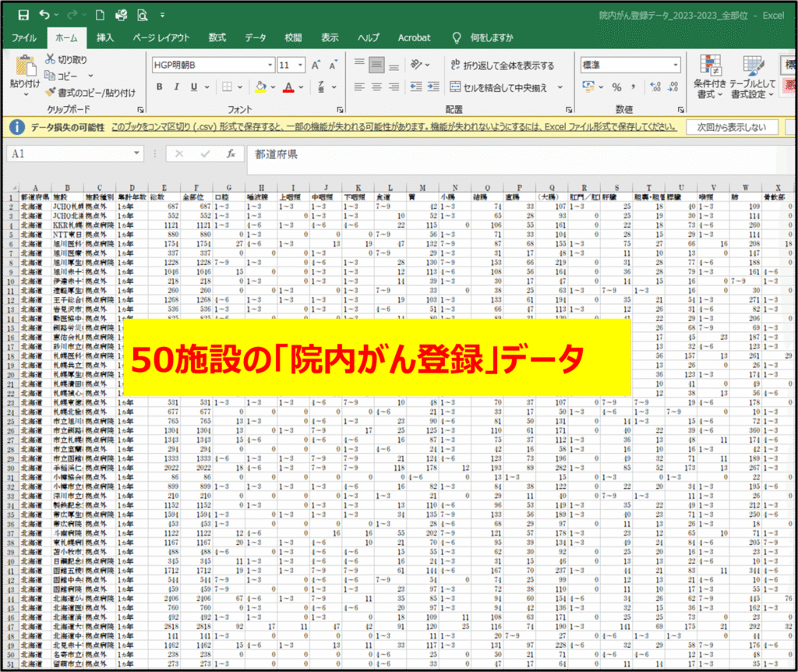Click the Cut (切り取り) scissors icon
This screenshot has height=672, width=798.
point(51,59)
